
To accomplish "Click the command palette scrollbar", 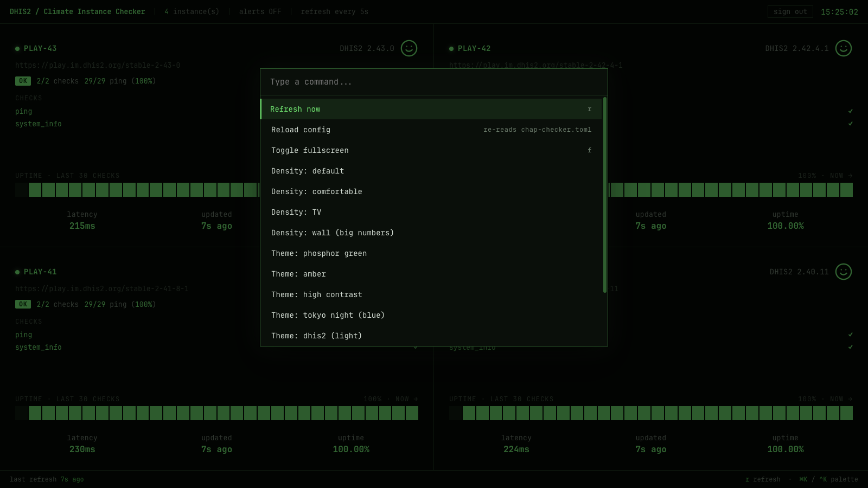I will (604, 195).
